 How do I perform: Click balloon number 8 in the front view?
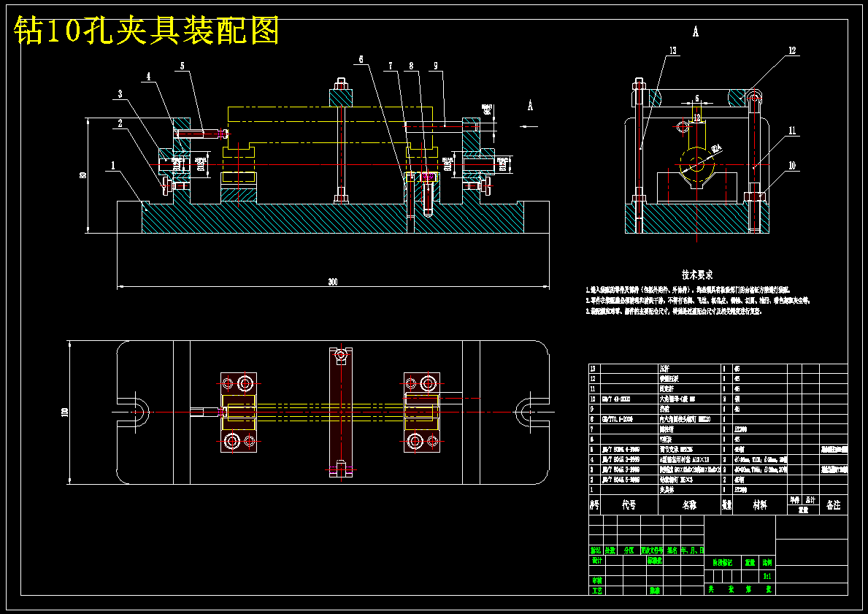click(411, 66)
